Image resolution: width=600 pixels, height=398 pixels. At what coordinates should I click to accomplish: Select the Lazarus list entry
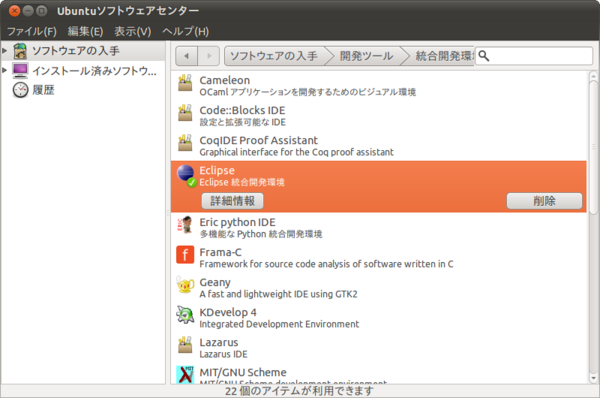coord(378,348)
